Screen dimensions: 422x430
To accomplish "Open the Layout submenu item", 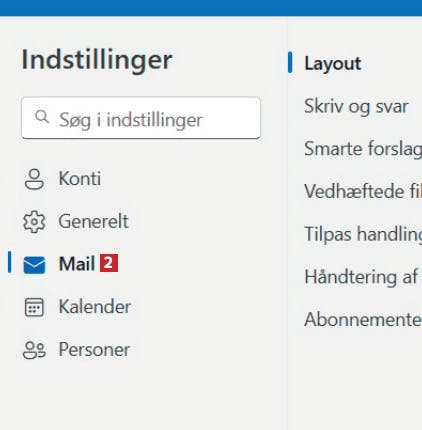I will click(333, 63).
